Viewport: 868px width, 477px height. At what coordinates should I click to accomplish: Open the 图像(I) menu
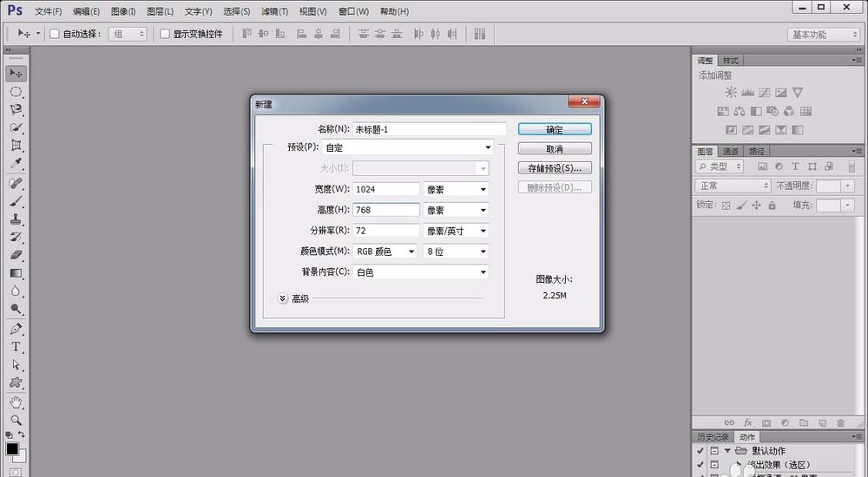[123, 11]
